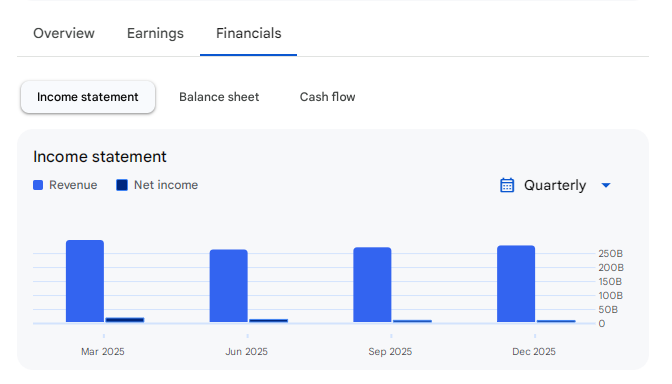
Task: Select the Mar 2025 revenue bar
Action: tap(85, 281)
